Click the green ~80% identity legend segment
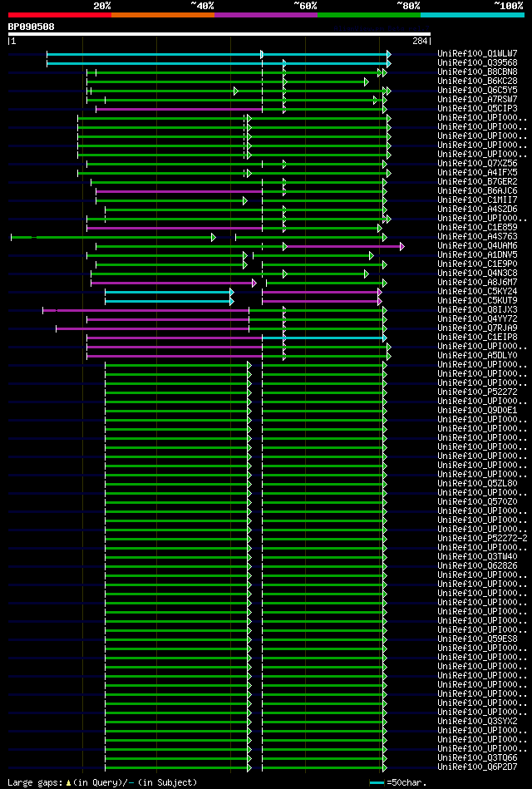The image size is (532, 789). (x=369, y=15)
